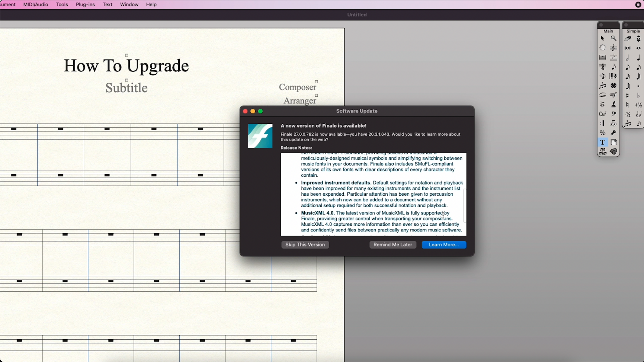Select the 'Subtitle' text block
Screen dimensions: 644x362
[x=126, y=88]
